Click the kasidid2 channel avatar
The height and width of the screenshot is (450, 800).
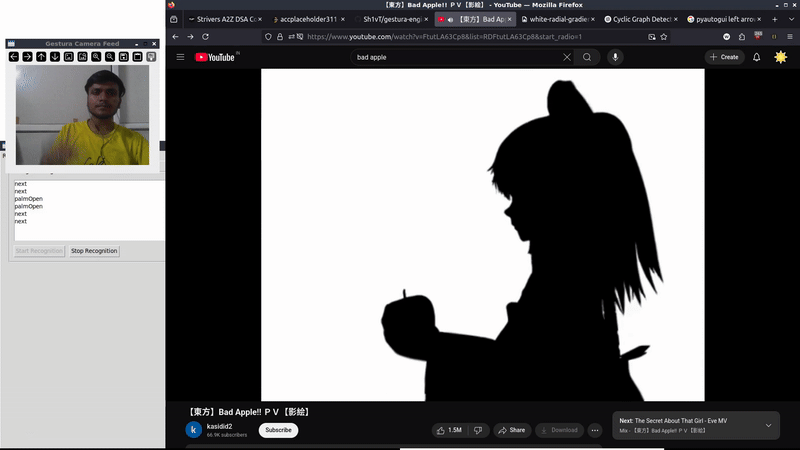pyautogui.click(x=194, y=430)
